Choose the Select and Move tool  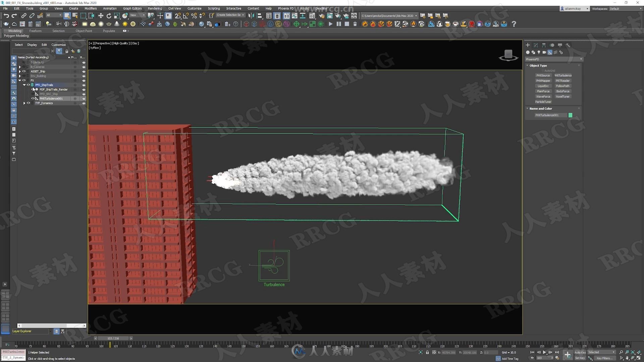point(101,15)
